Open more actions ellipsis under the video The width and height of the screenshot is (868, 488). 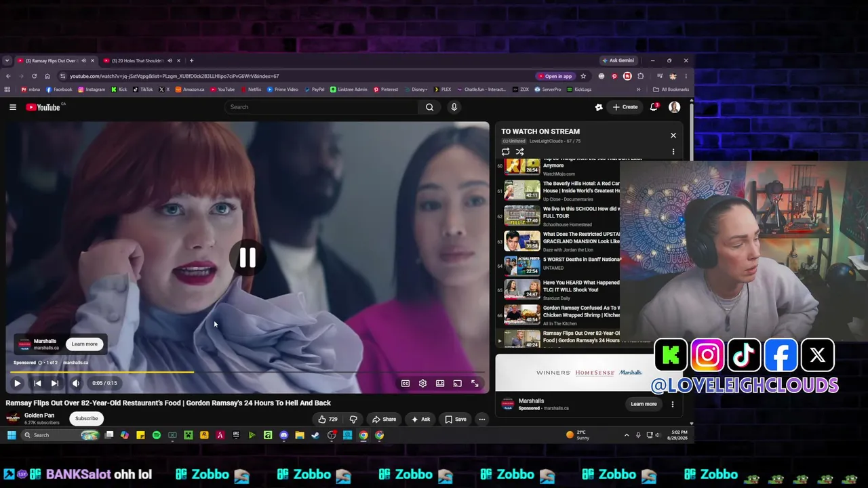(482, 420)
